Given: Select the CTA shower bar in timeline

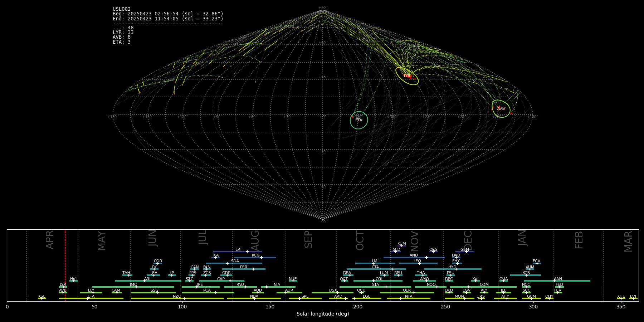Looking at the screenshot, I should pyautogui.click(x=376, y=269).
